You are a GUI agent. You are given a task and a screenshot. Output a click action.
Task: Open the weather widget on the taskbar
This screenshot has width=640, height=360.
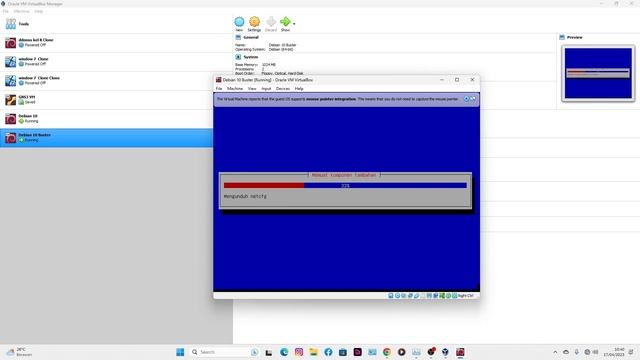point(19,352)
